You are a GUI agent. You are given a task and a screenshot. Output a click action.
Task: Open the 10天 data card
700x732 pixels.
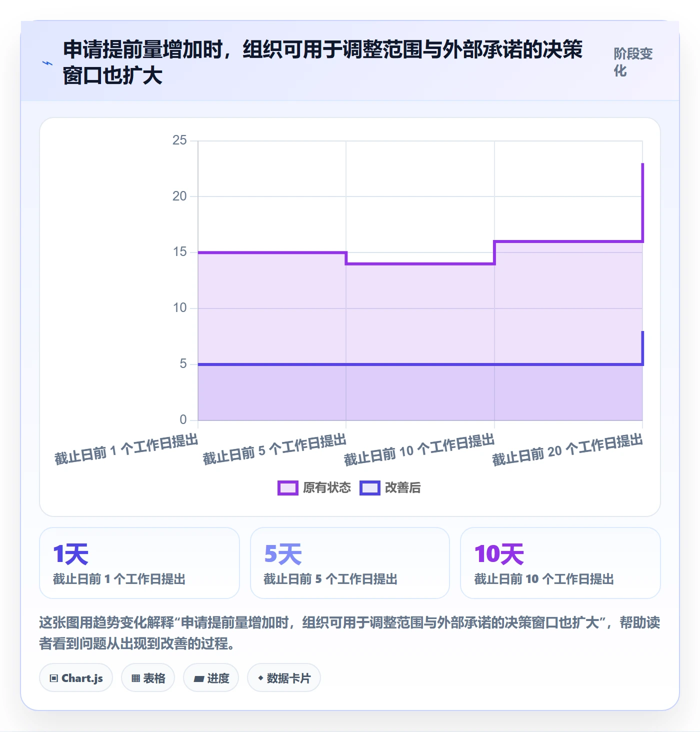(x=560, y=563)
